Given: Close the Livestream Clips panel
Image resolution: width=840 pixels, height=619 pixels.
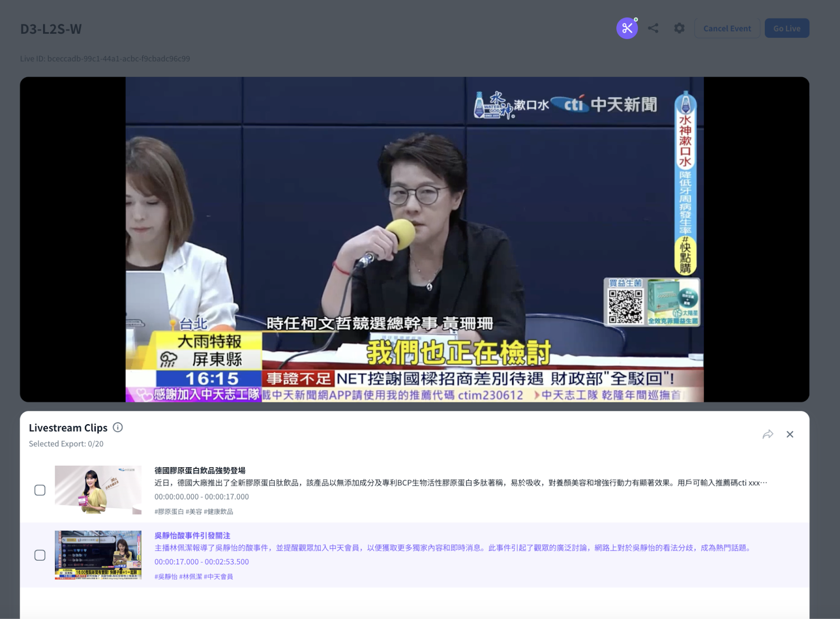Looking at the screenshot, I should click(790, 434).
